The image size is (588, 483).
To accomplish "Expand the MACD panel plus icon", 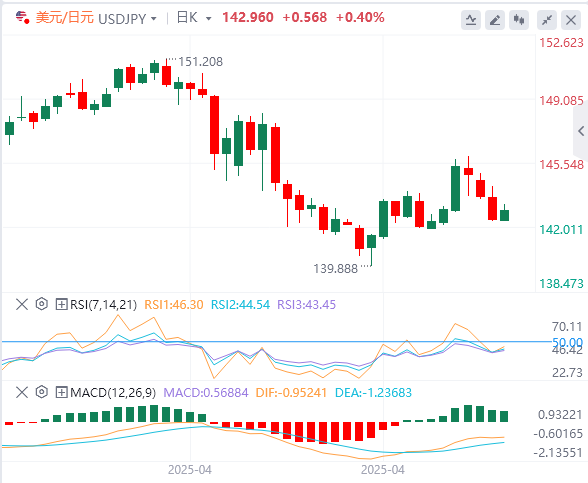I will [61, 392].
